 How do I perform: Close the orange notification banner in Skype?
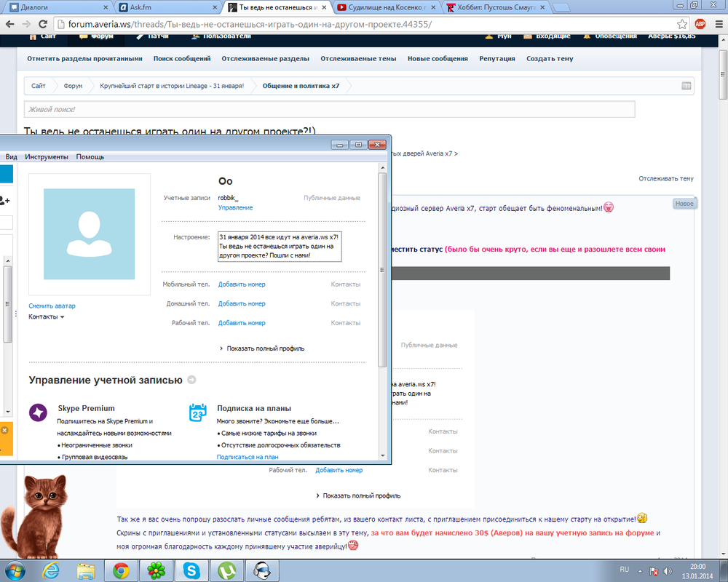click(x=4, y=431)
